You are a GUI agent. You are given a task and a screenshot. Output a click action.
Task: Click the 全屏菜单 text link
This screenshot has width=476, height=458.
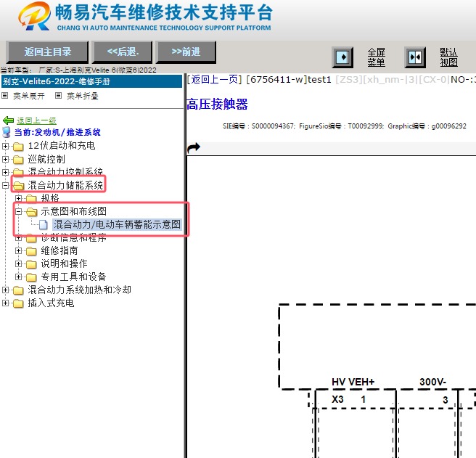[377, 57]
